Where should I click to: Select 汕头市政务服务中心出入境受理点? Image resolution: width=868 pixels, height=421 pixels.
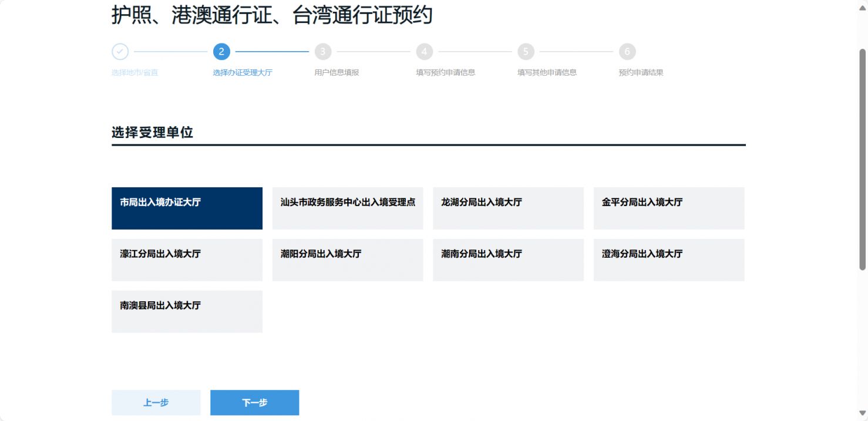[x=347, y=208]
